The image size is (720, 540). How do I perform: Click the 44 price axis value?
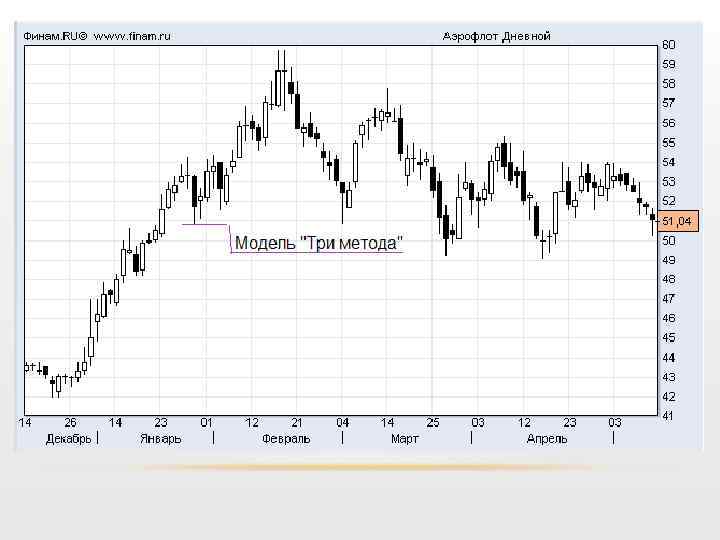coord(668,357)
